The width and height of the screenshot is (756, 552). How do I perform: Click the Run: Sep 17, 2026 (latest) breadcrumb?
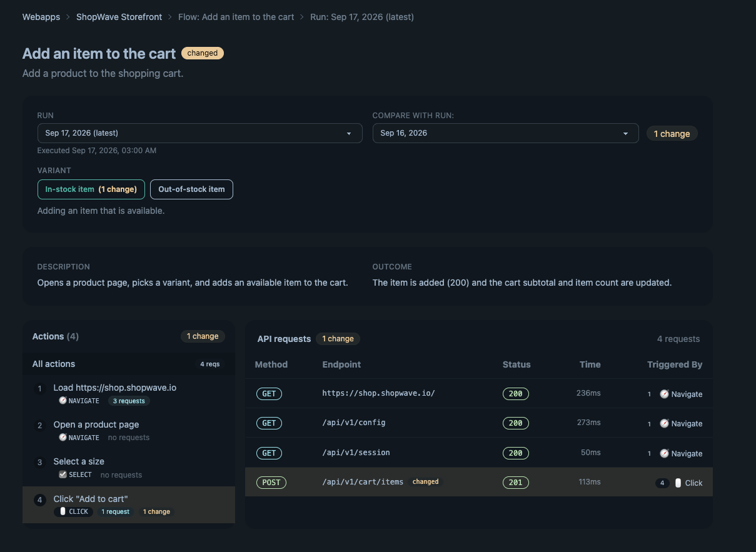(362, 17)
